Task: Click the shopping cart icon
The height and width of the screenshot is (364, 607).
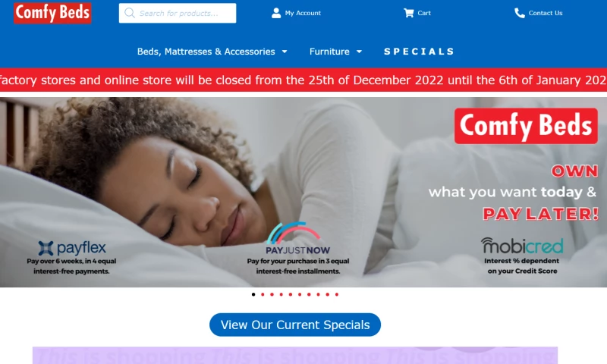Action: coord(408,13)
